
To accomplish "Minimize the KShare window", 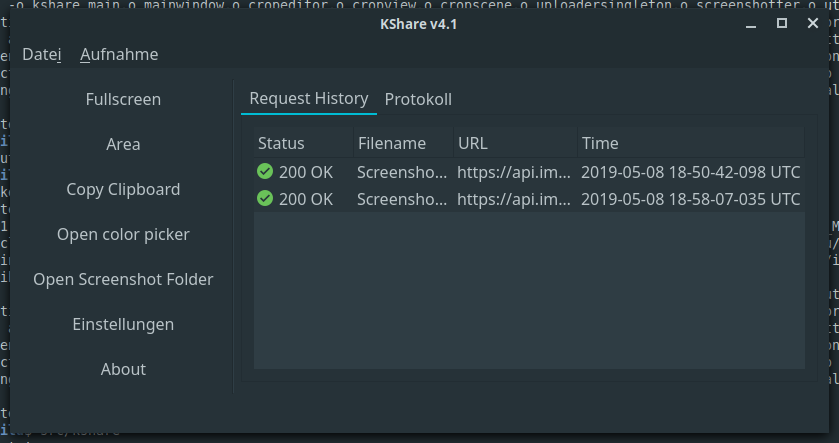I will point(752,23).
